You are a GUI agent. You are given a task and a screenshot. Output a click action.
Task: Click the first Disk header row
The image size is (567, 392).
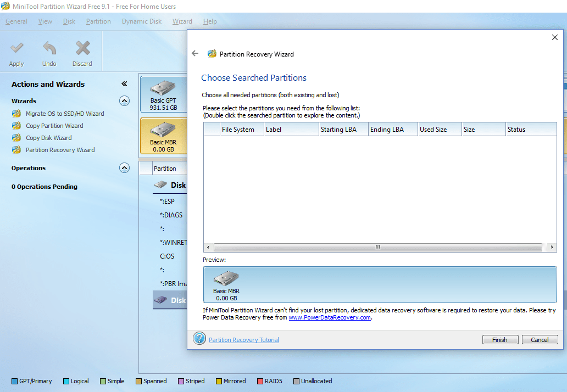coord(170,185)
